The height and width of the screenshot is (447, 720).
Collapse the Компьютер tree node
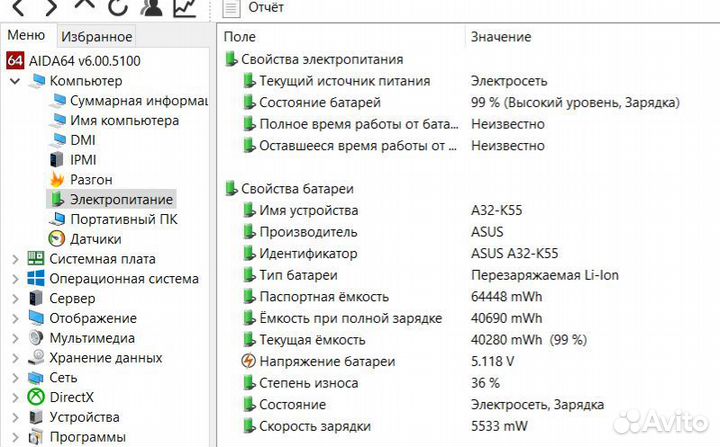pyautogui.click(x=15, y=81)
